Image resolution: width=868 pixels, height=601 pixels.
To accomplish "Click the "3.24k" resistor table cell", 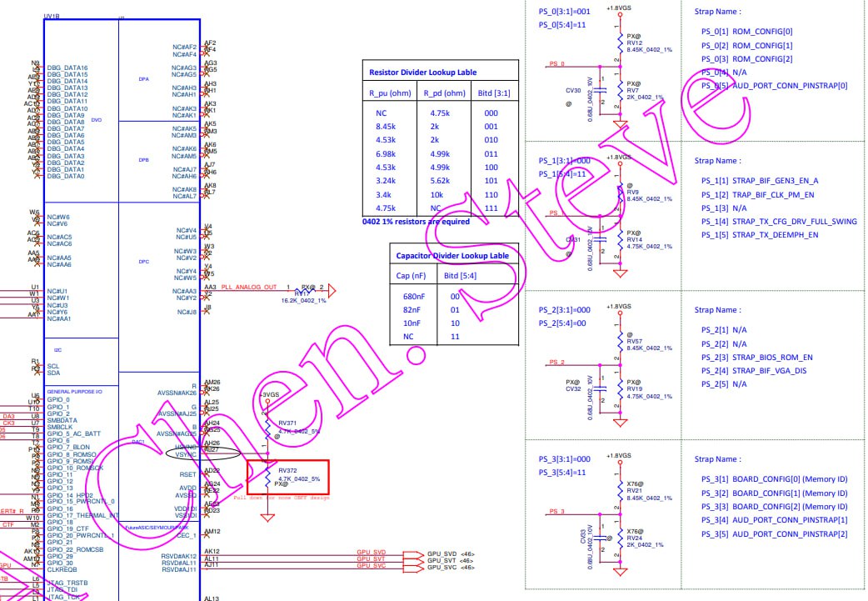I will 386,181.
